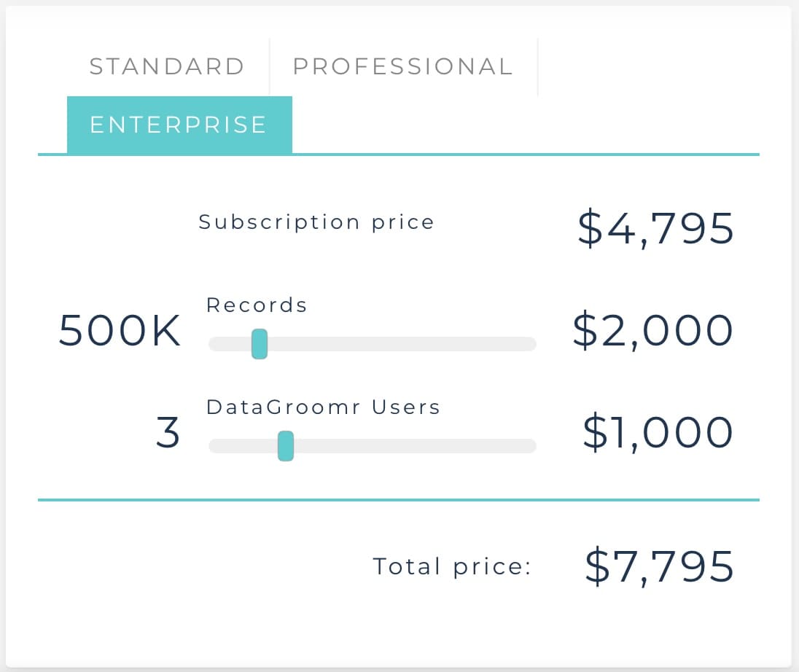
Task: Click the $1,000 users price
Action: [657, 432]
